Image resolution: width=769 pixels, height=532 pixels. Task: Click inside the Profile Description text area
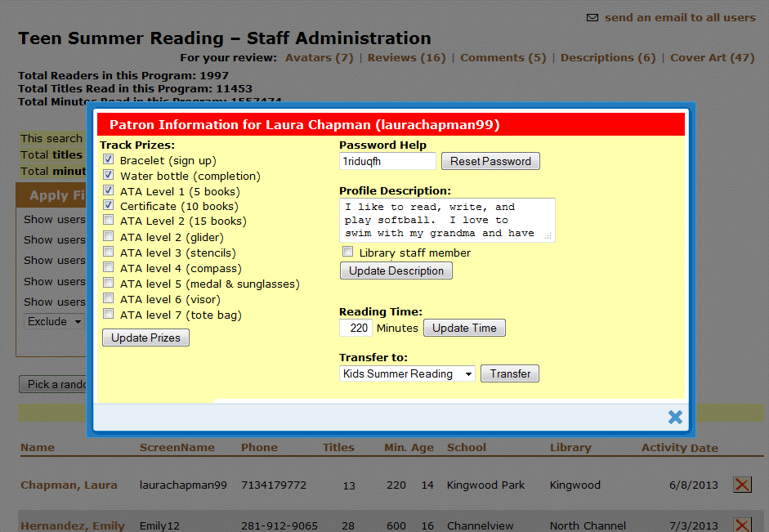coord(446,220)
